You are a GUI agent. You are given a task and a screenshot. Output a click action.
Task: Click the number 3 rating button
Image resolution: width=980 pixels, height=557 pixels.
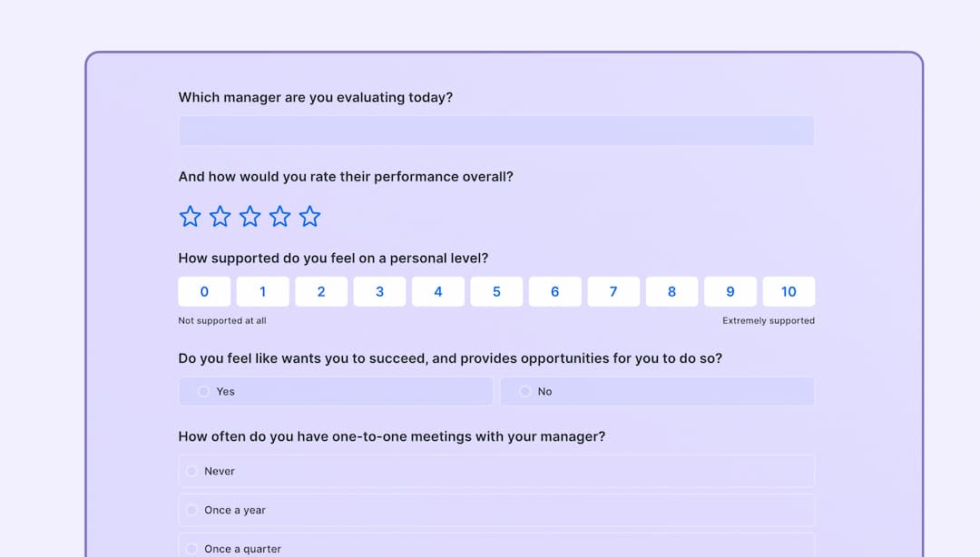click(379, 291)
